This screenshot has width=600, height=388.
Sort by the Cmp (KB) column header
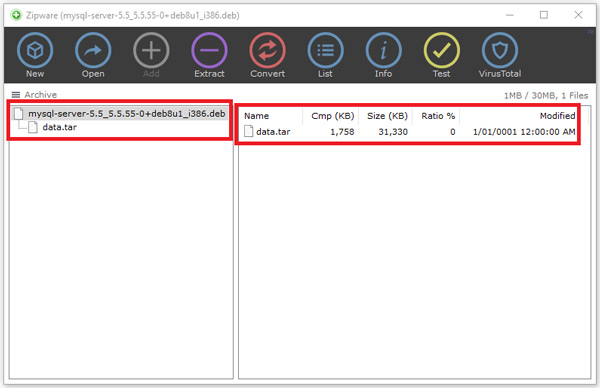tap(331, 116)
